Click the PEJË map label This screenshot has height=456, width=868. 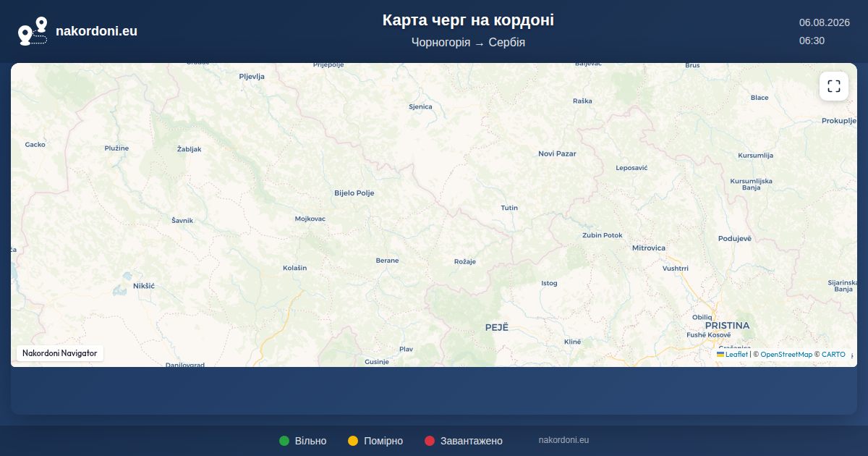(x=497, y=328)
